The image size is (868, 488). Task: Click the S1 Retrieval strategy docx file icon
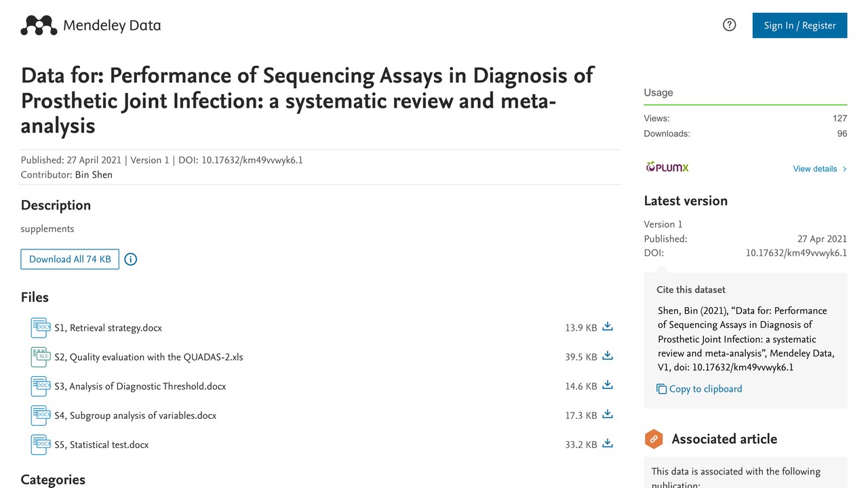41,328
